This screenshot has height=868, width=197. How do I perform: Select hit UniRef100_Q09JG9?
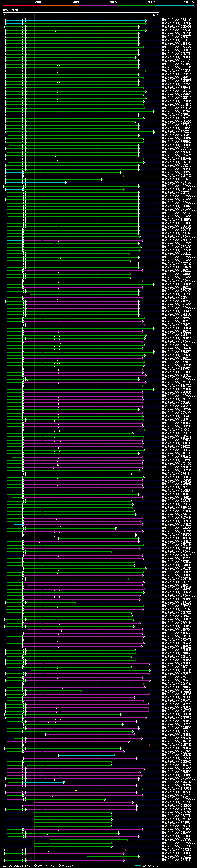pyautogui.click(x=177, y=382)
